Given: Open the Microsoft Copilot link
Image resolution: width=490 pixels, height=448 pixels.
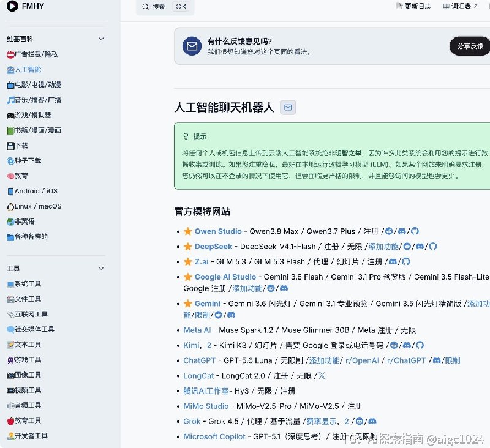Looking at the screenshot, I should click(214, 436).
